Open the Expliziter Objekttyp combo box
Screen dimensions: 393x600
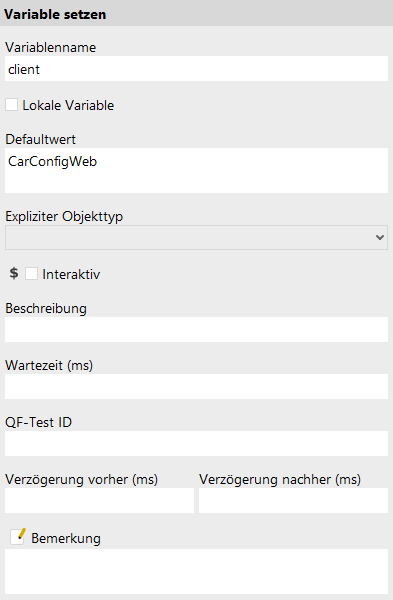[196, 238]
